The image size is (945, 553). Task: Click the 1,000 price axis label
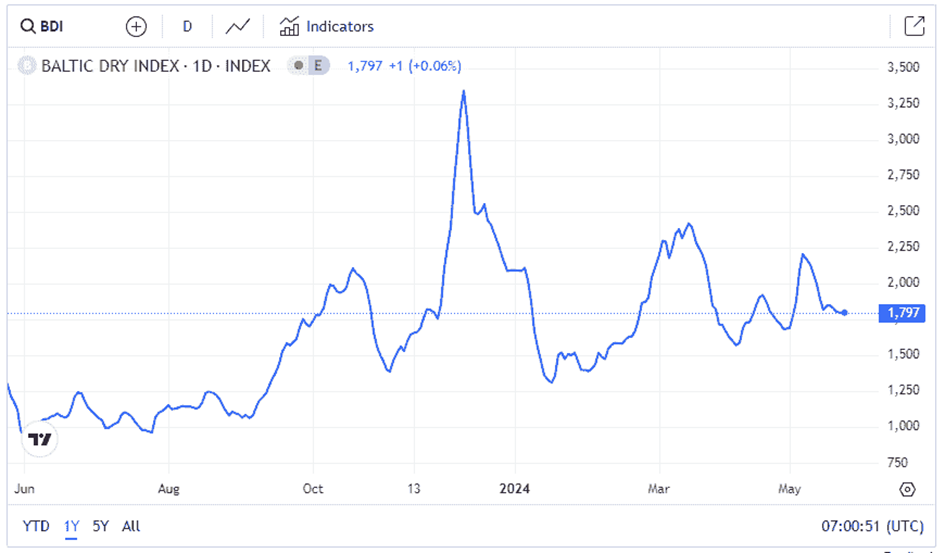click(903, 426)
